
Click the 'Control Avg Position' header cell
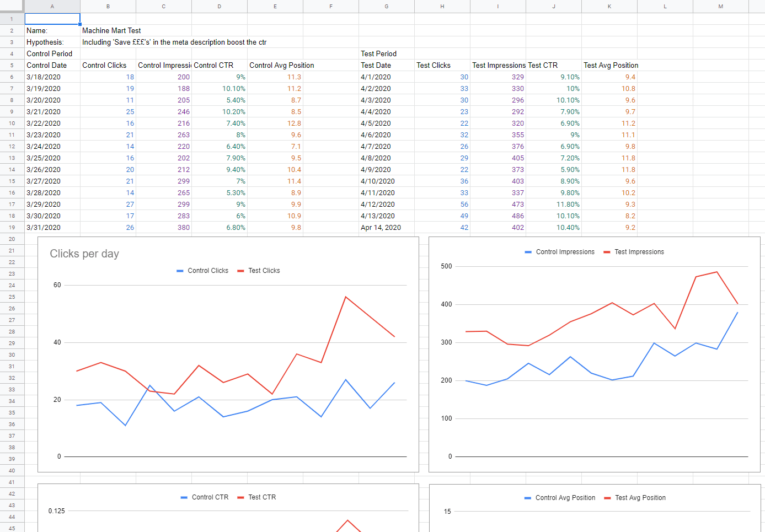coord(281,66)
